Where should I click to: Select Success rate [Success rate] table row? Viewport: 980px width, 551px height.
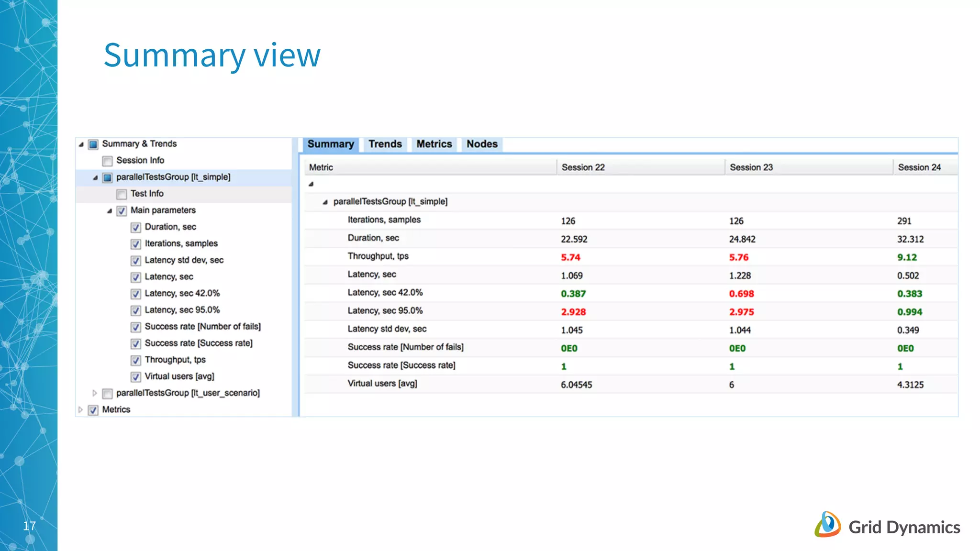631,366
